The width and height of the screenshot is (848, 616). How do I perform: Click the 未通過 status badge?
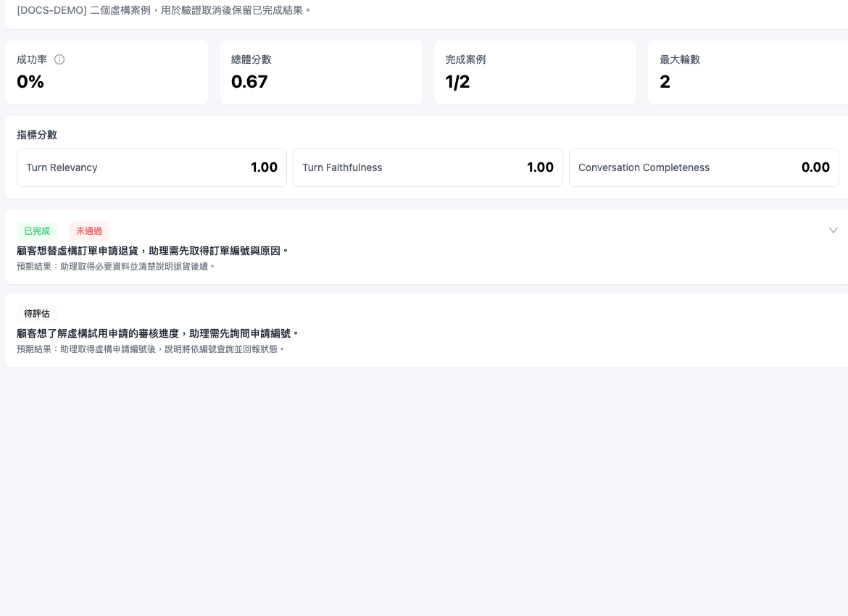click(89, 231)
